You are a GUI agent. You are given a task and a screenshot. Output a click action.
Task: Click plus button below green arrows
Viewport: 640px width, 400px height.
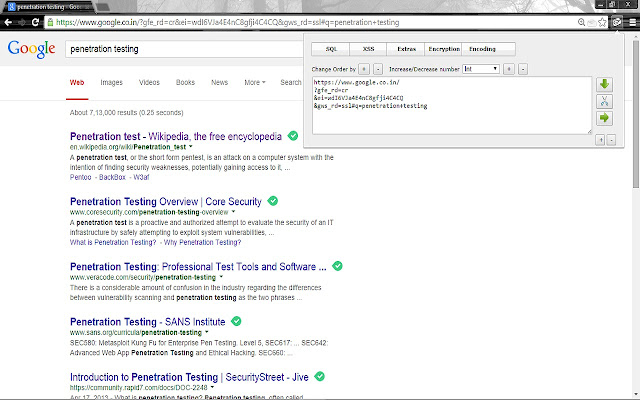600,140
